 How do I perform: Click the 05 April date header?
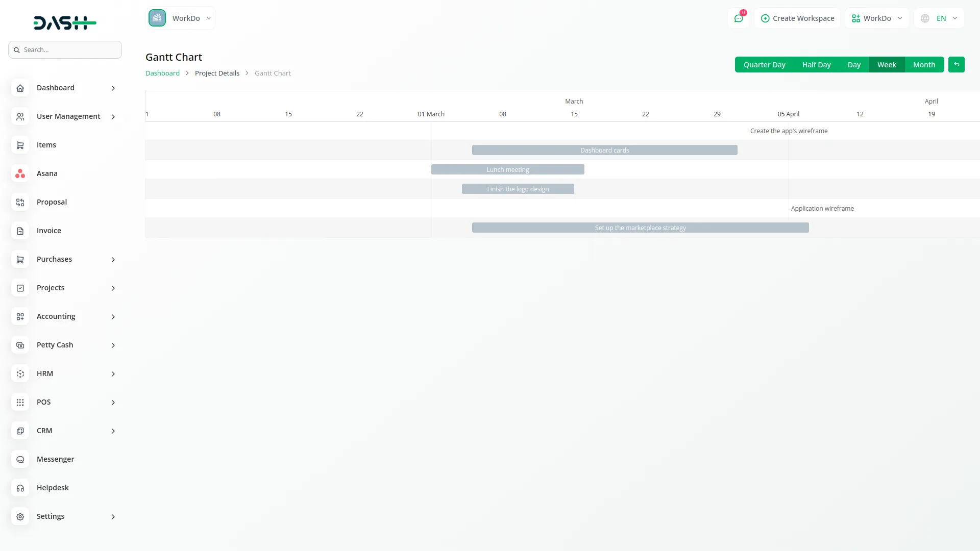tap(788, 114)
